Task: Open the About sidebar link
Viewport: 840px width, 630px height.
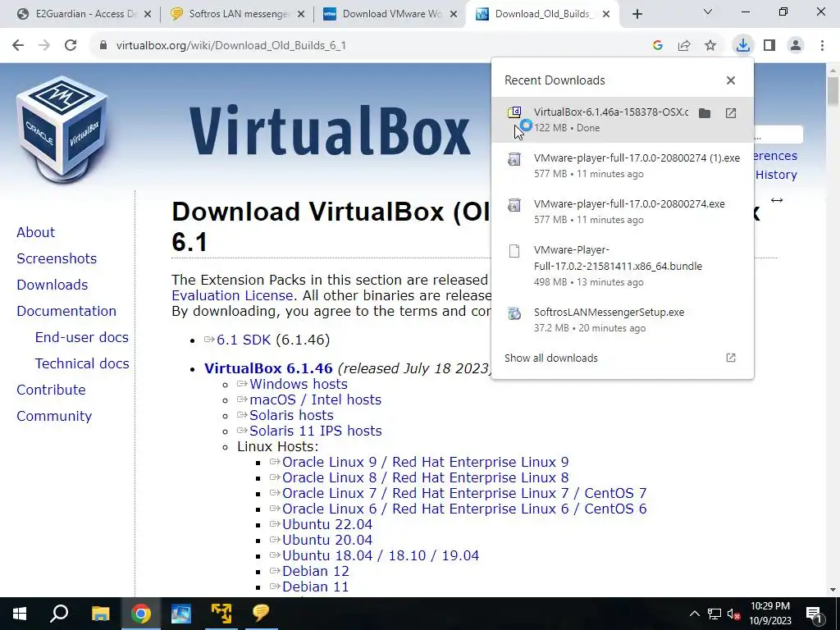Action: 35,232
